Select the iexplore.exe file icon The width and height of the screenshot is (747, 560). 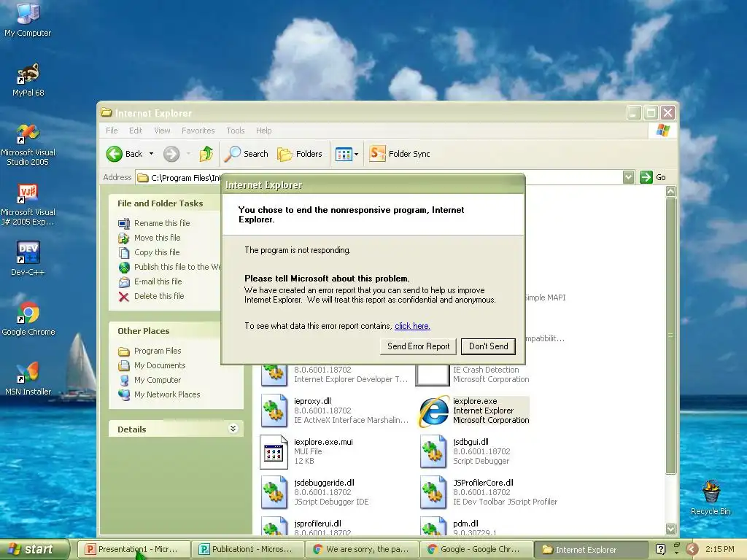(433, 411)
